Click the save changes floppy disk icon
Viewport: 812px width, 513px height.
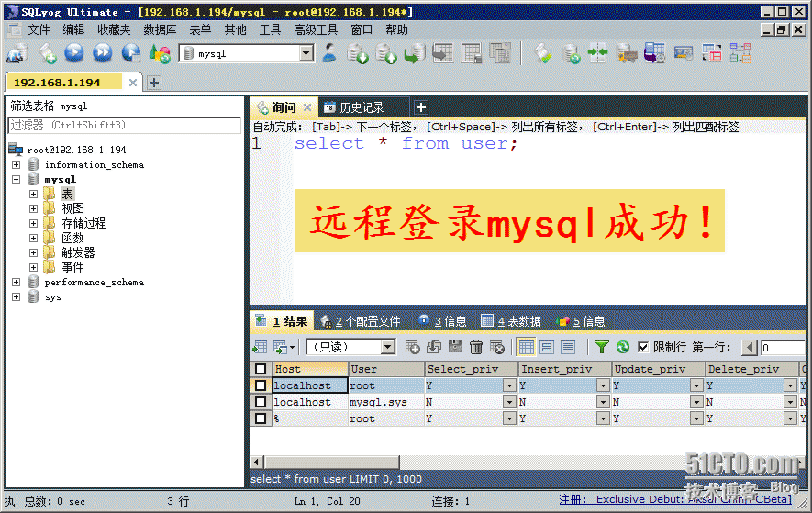pyautogui.click(x=455, y=347)
